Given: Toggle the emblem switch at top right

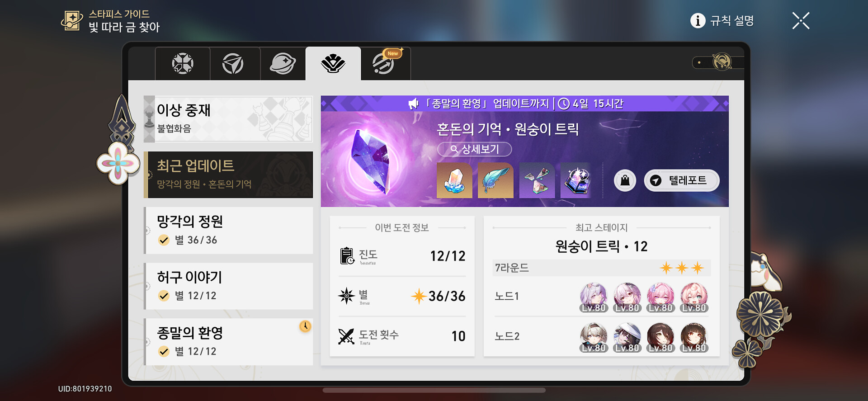Looking at the screenshot, I should 718,62.
